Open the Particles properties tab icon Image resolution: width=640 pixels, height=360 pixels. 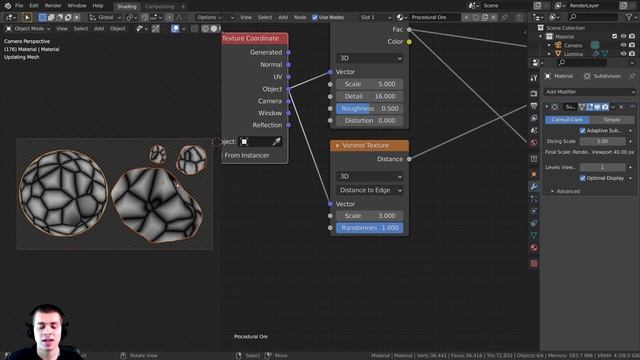[x=533, y=199]
